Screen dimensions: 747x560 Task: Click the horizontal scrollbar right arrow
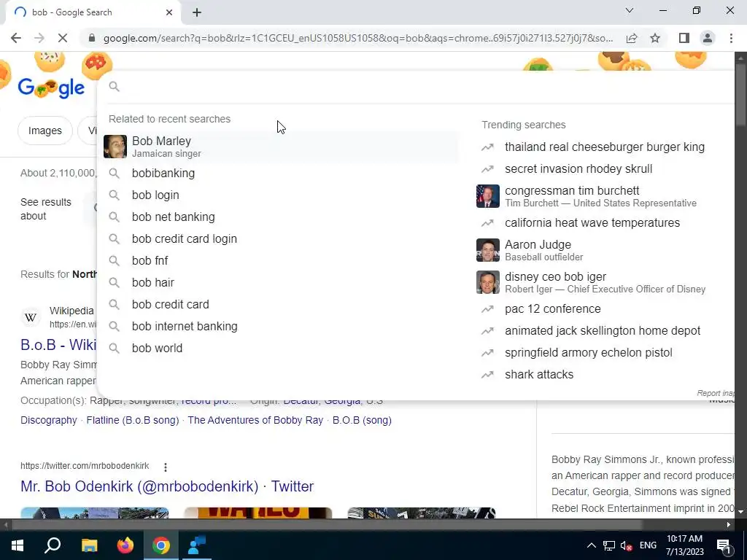[729, 525]
